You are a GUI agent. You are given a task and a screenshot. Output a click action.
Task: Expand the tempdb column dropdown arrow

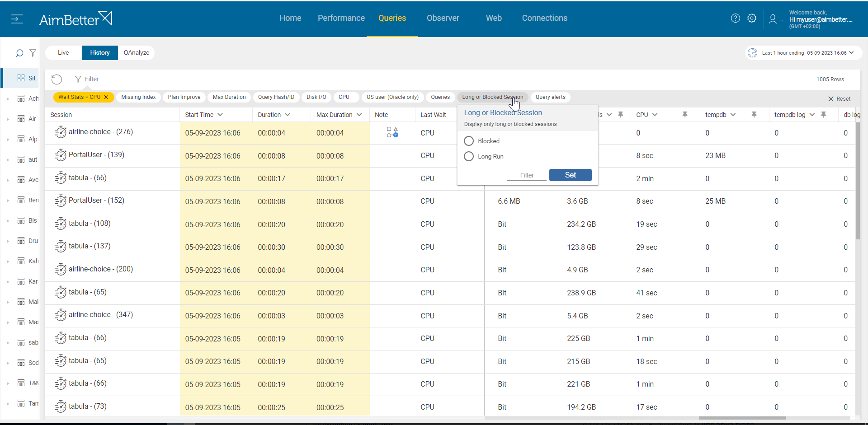[x=733, y=115]
